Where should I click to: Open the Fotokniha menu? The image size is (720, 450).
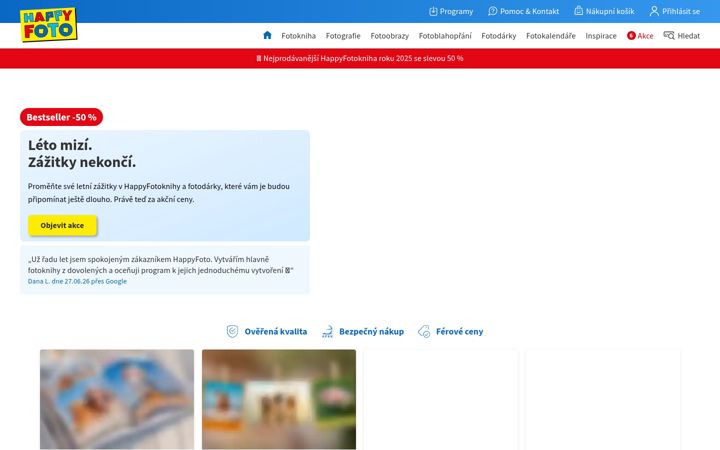pyautogui.click(x=298, y=36)
